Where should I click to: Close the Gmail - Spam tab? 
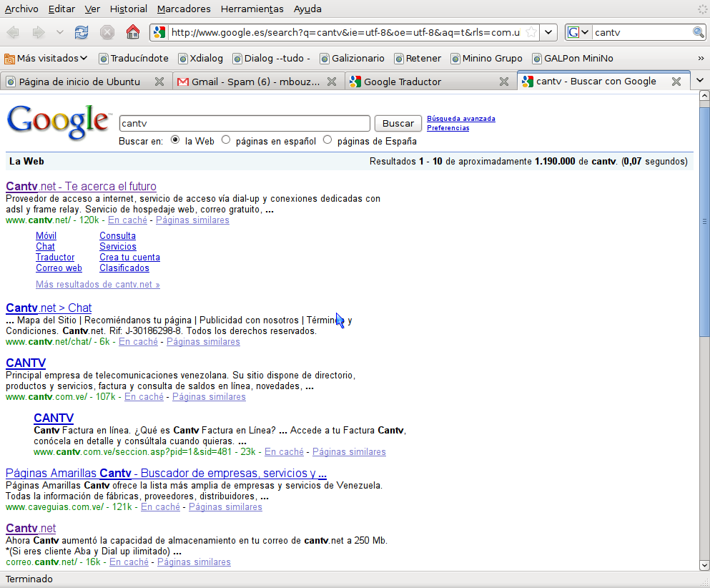(x=332, y=82)
